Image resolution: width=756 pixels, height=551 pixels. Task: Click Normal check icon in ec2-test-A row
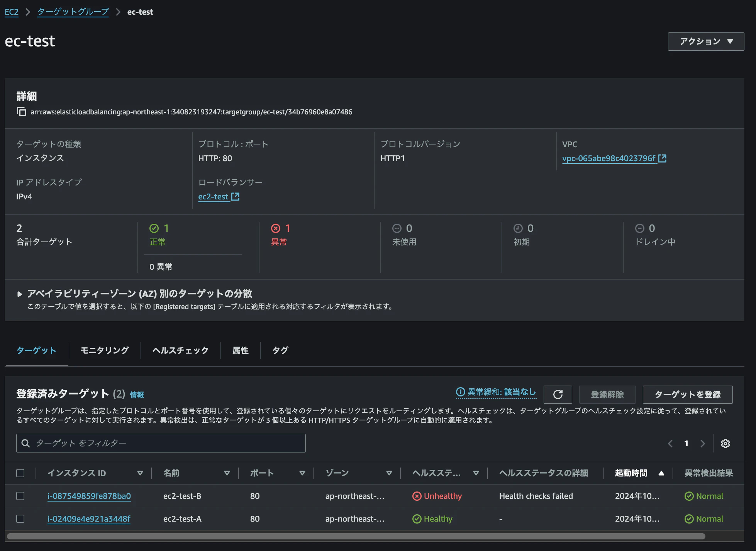[689, 519]
